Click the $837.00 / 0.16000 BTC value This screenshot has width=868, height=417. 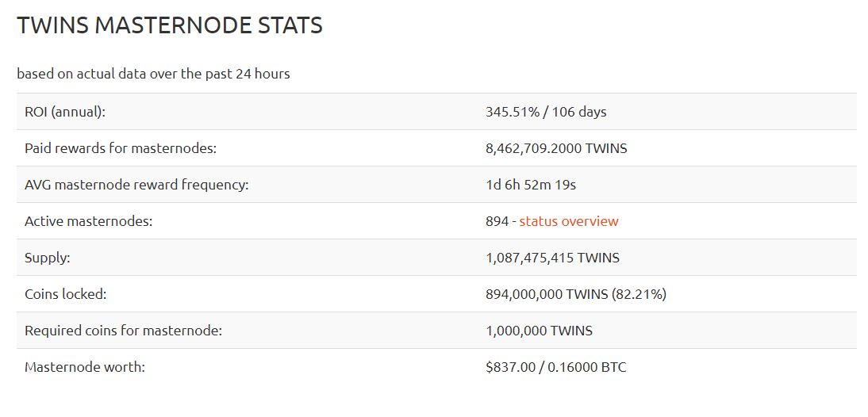[555, 367]
